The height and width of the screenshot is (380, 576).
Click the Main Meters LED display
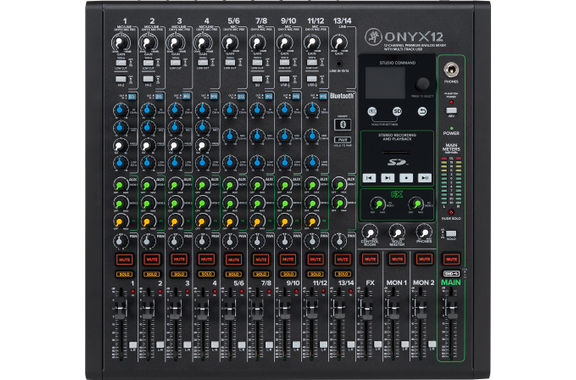451,182
